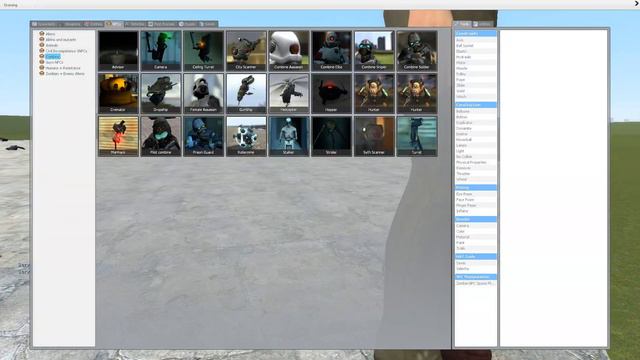This screenshot has width=640, height=360.
Task: Select the highlighted Combine category
Action: tap(53, 56)
